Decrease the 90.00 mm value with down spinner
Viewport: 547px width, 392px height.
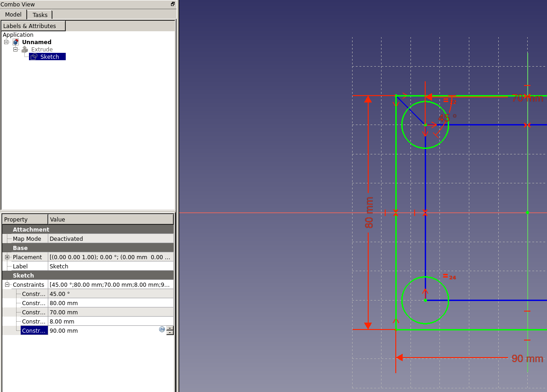tap(170, 333)
